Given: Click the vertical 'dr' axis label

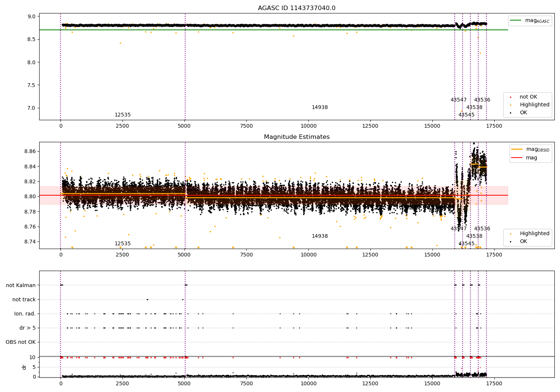Looking at the screenshot, I should [x=24, y=367].
